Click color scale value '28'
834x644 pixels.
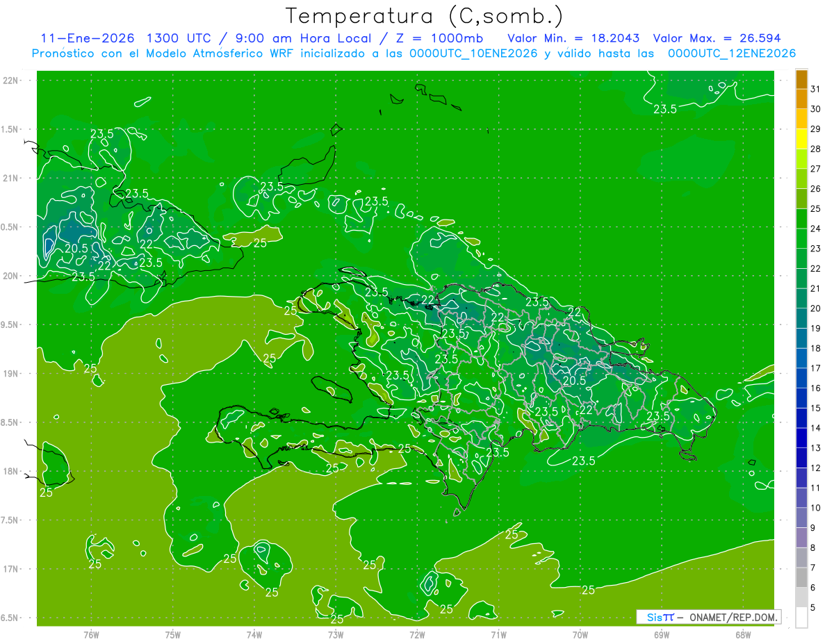point(816,149)
